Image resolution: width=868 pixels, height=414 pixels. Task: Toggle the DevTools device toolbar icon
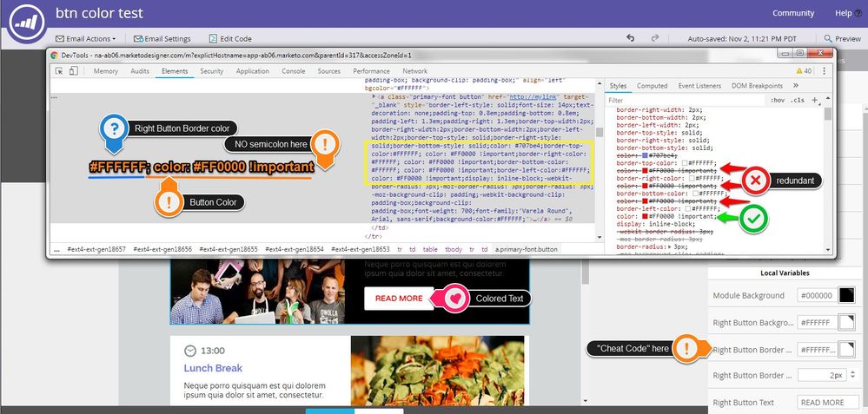coord(73,71)
